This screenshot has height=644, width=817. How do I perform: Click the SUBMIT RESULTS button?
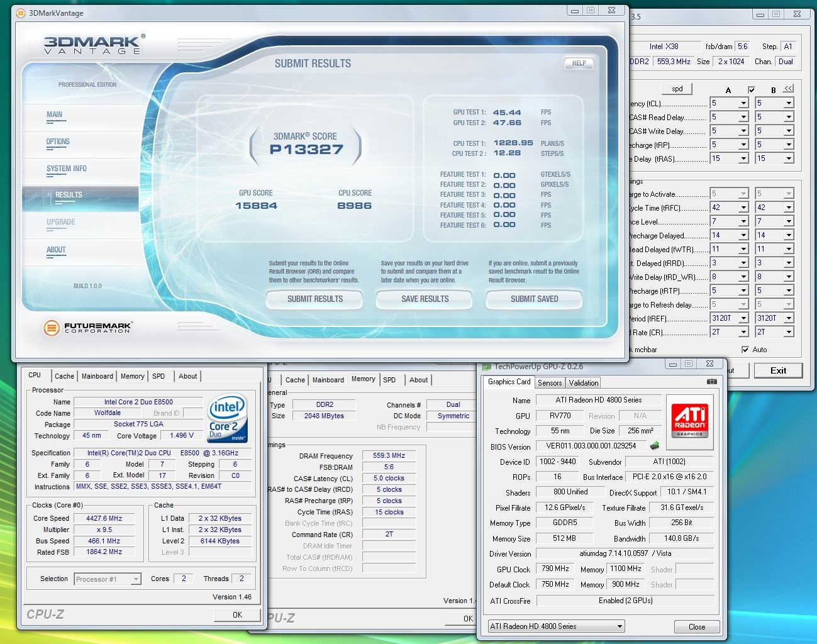tap(315, 299)
